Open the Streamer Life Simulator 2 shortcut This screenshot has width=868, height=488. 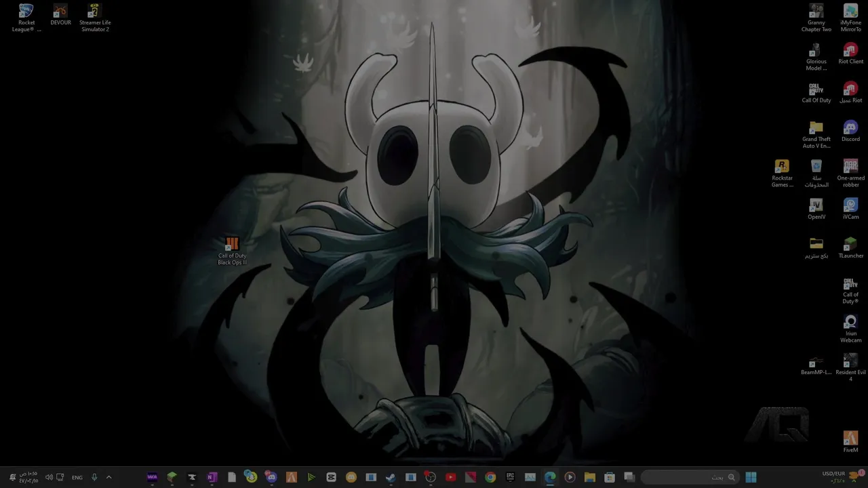(x=95, y=18)
